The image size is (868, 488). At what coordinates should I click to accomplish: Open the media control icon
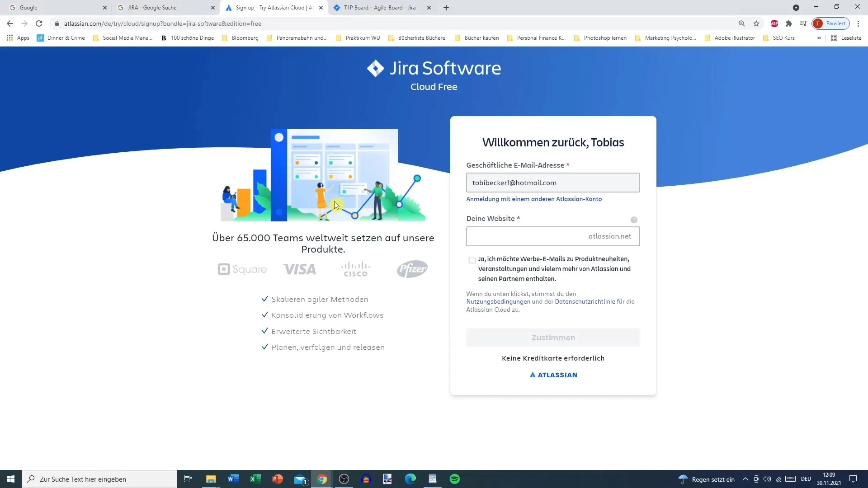click(803, 23)
